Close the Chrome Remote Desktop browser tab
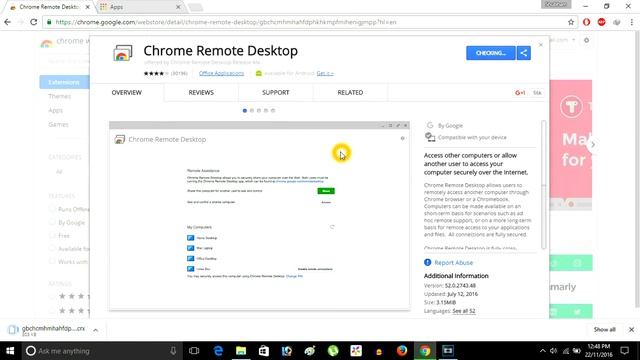640x360 pixels. [88, 7]
